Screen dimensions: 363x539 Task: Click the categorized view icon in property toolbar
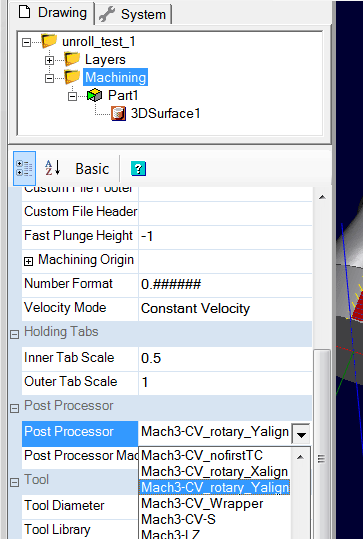(24, 168)
